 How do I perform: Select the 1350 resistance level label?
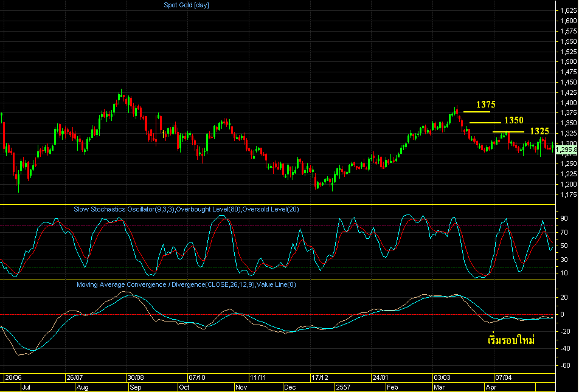513,120
